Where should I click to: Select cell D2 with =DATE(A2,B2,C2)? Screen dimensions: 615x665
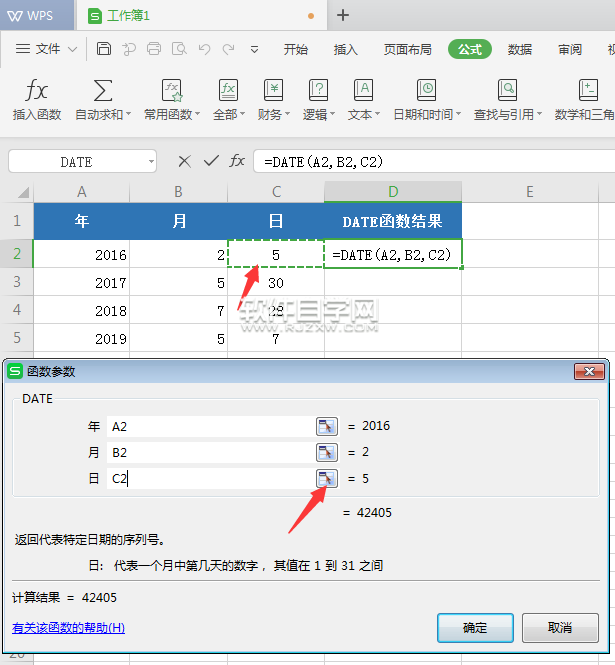[393, 254]
